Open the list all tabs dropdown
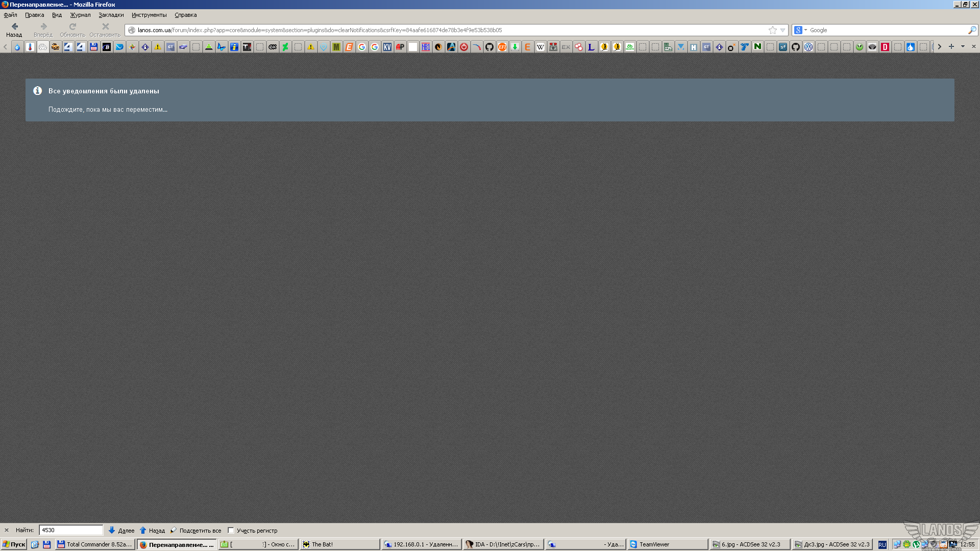 tap(963, 46)
